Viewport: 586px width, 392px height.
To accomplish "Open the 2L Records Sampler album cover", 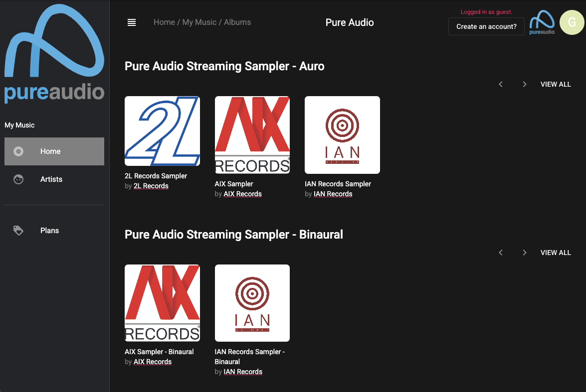I will (162, 131).
